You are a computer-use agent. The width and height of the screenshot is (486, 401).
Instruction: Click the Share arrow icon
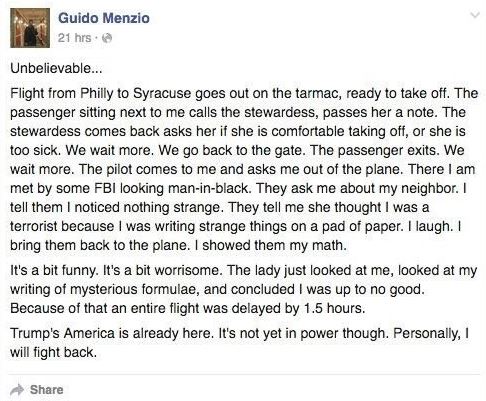point(17,389)
